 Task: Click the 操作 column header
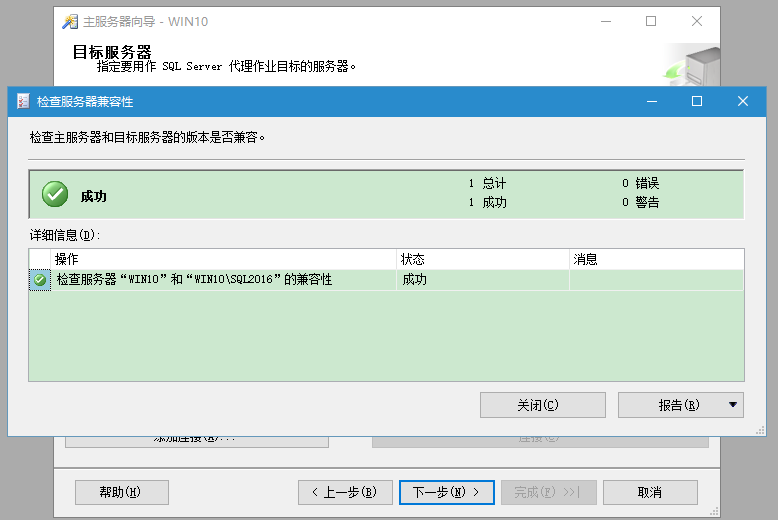[220, 259]
